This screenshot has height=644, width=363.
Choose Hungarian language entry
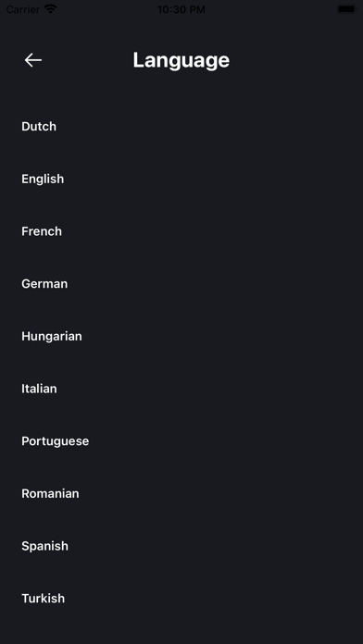[52, 337]
